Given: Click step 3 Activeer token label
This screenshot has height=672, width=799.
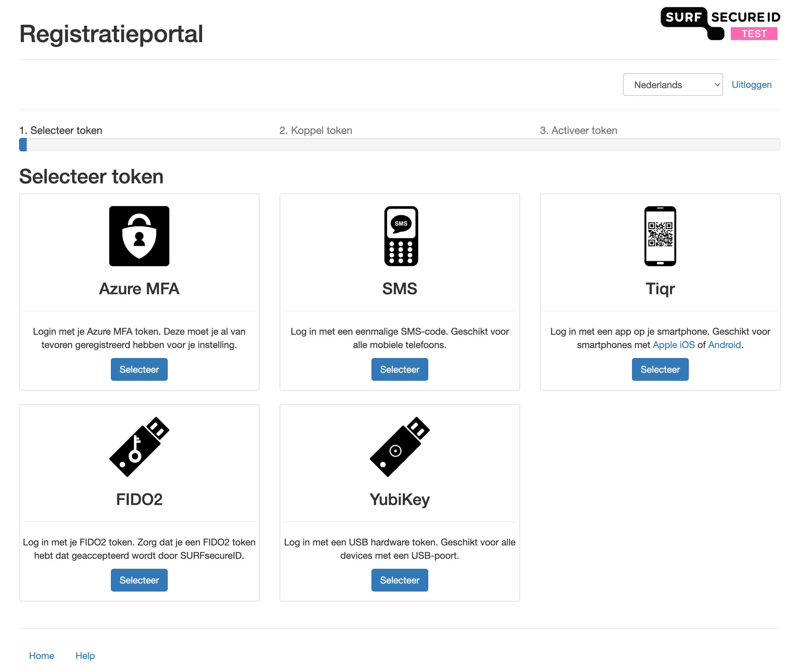Looking at the screenshot, I should tap(578, 130).
